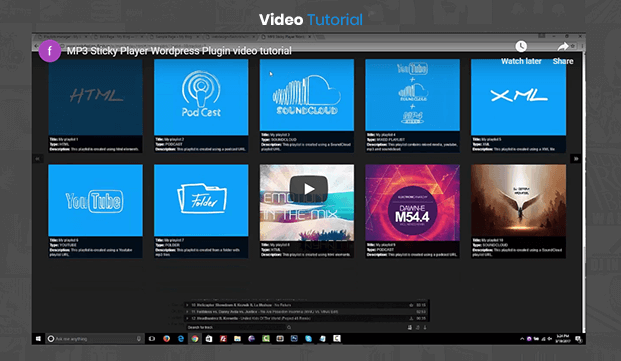621x361 pixels.
Task: Open Skype from the taskbar
Action: point(309,339)
